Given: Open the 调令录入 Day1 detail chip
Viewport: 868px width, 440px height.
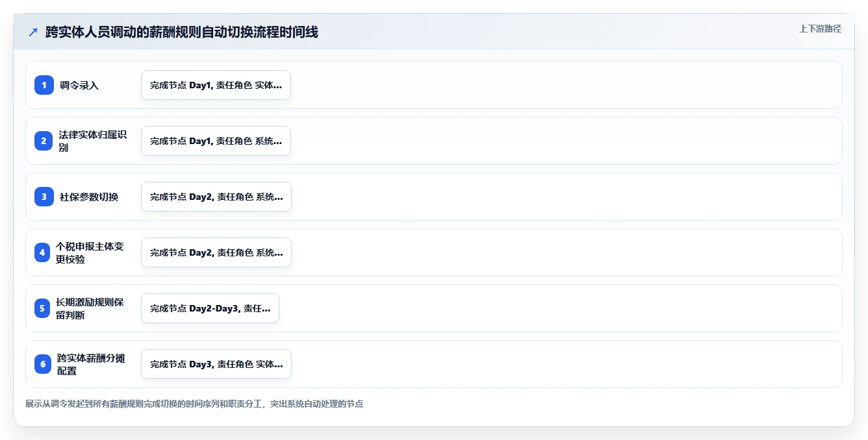Looking at the screenshot, I should [216, 85].
